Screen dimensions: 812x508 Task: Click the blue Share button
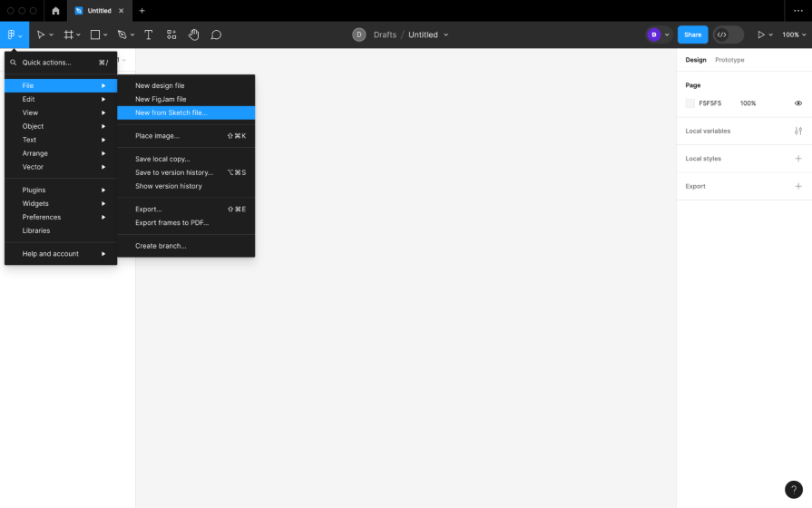[692, 34]
